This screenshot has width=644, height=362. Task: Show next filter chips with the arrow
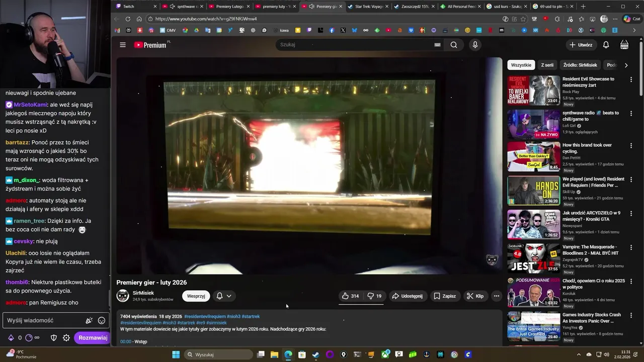(626, 65)
